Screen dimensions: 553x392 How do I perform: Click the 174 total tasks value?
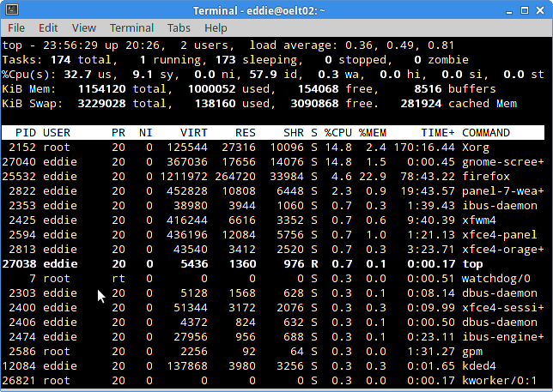[x=61, y=60]
